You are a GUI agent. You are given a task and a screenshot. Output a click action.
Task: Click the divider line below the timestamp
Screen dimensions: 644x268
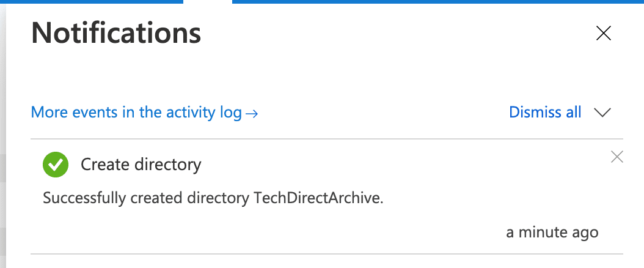(x=327, y=253)
